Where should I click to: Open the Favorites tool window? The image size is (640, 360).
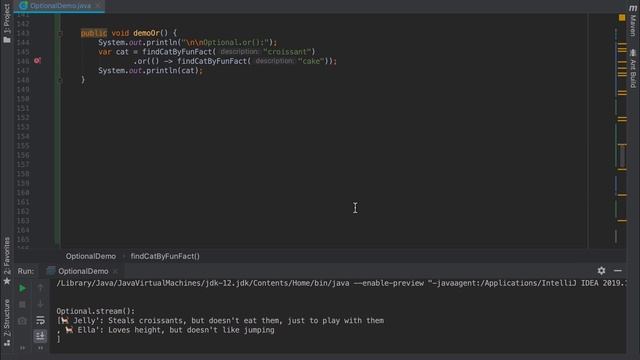click(7, 260)
